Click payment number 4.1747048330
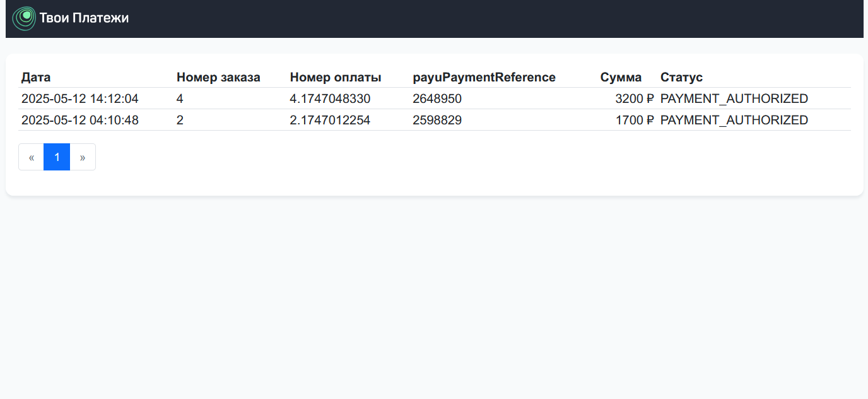The image size is (868, 399). pos(330,98)
